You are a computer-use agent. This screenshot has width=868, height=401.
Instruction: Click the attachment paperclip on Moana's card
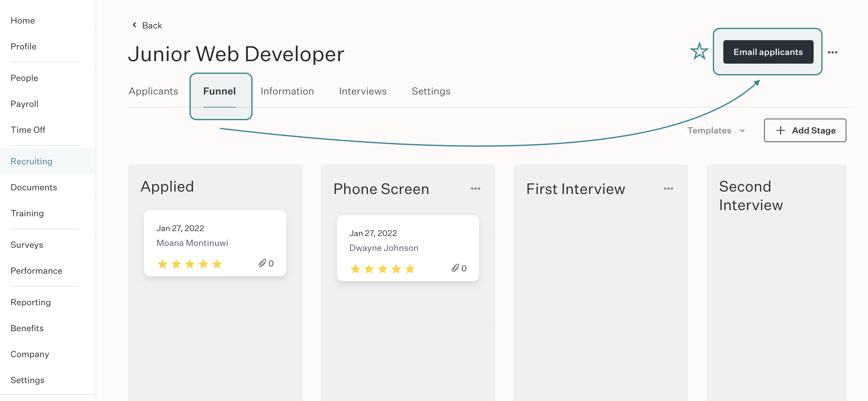pyautogui.click(x=262, y=263)
